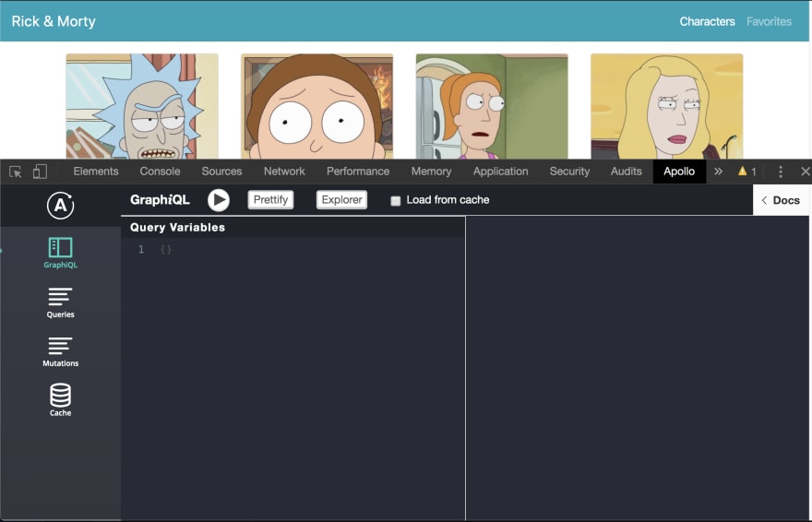
Task: Switch to the Network tab
Action: [284, 172]
